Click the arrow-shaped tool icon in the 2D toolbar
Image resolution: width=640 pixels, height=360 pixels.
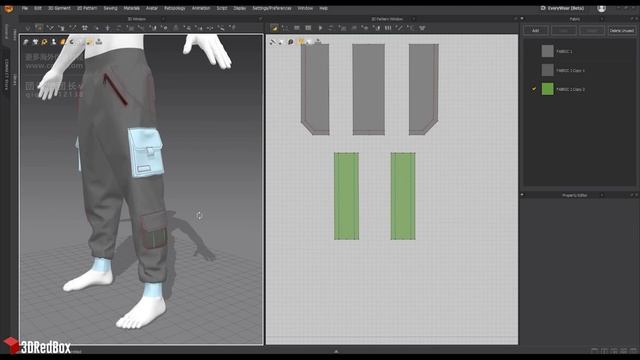(320, 28)
